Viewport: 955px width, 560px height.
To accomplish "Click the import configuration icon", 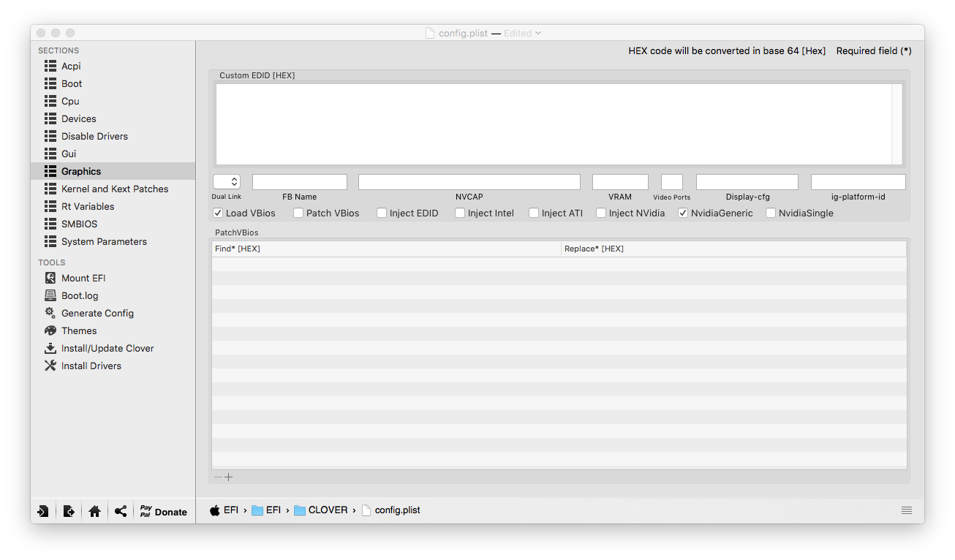I will [43, 511].
